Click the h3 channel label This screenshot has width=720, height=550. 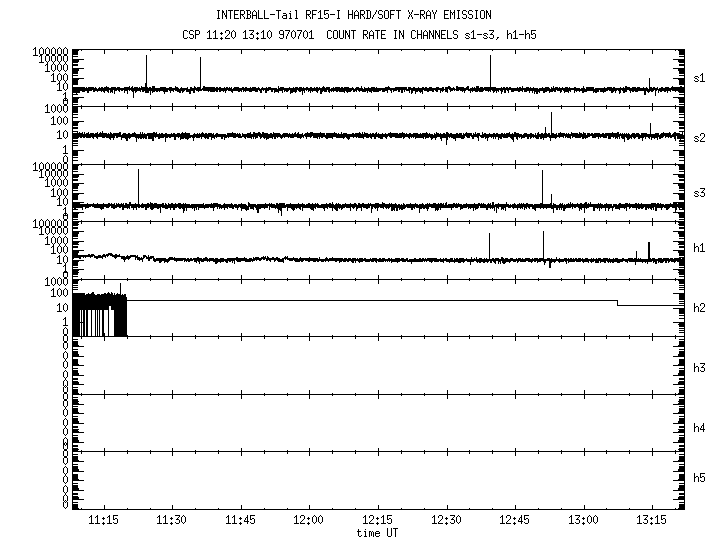[x=700, y=368]
